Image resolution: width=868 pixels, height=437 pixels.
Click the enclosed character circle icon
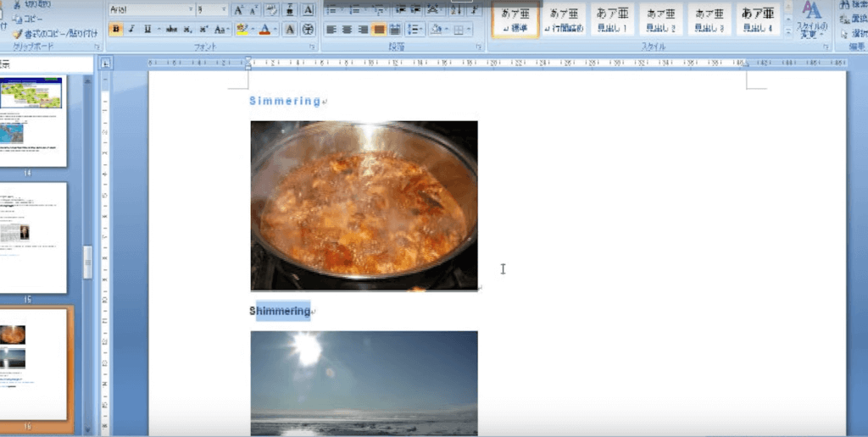308,30
